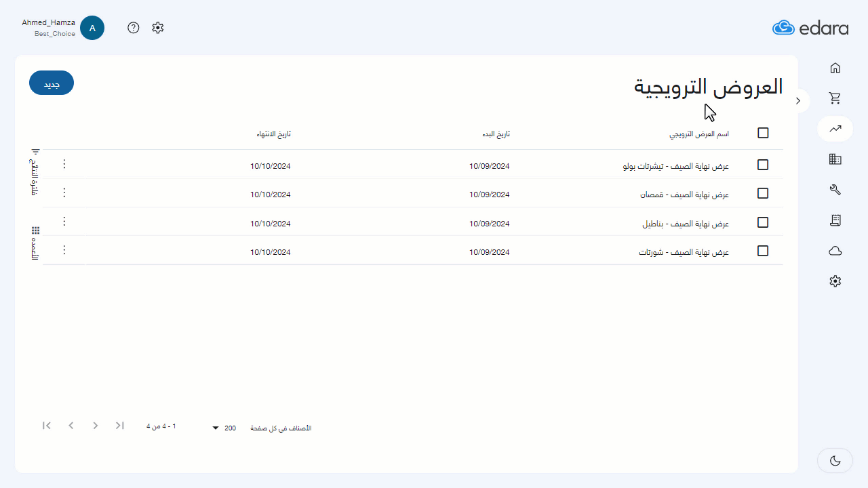
Task: Toggle dark mode moon button
Action: point(835,461)
